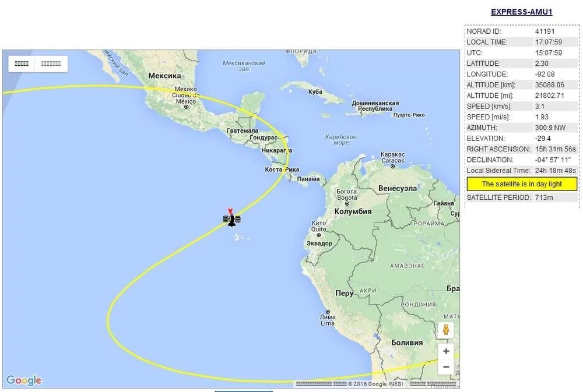
Task: Click the LONGITUDE value -92.08
Action: coord(545,75)
